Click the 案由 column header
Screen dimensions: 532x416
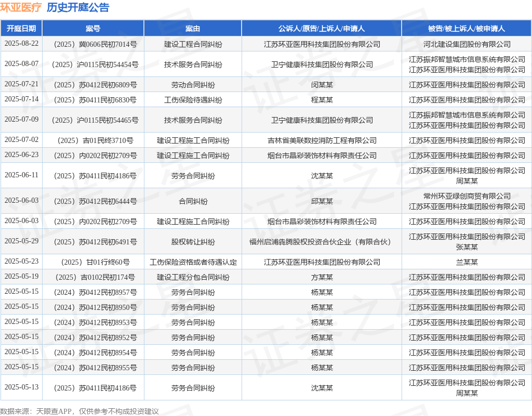[x=193, y=29]
